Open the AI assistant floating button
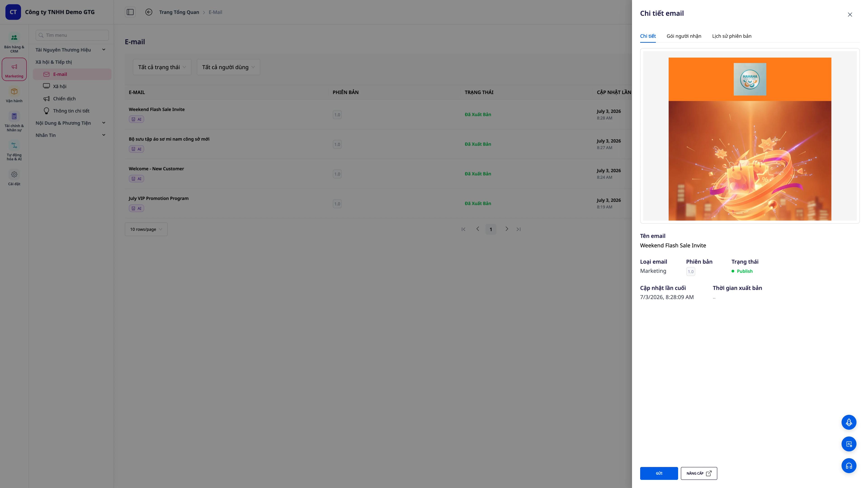868x488 pixels. coord(849,444)
